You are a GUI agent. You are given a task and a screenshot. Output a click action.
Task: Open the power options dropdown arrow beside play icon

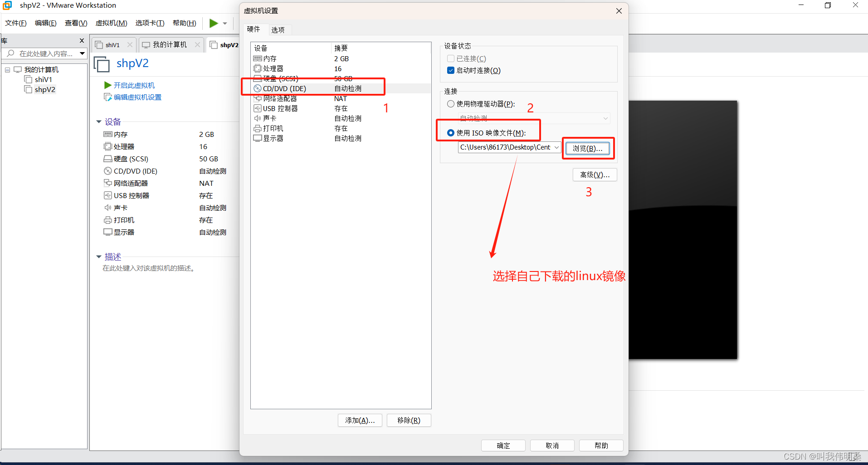coord(225,24)
